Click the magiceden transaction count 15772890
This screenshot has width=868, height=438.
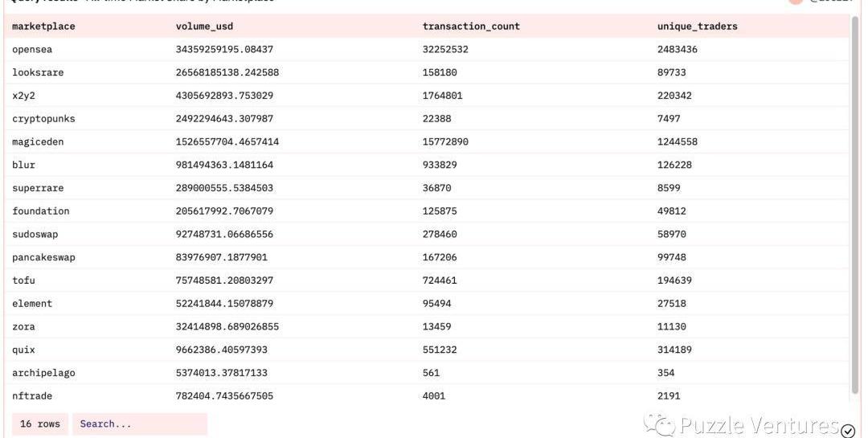[445, 142]
